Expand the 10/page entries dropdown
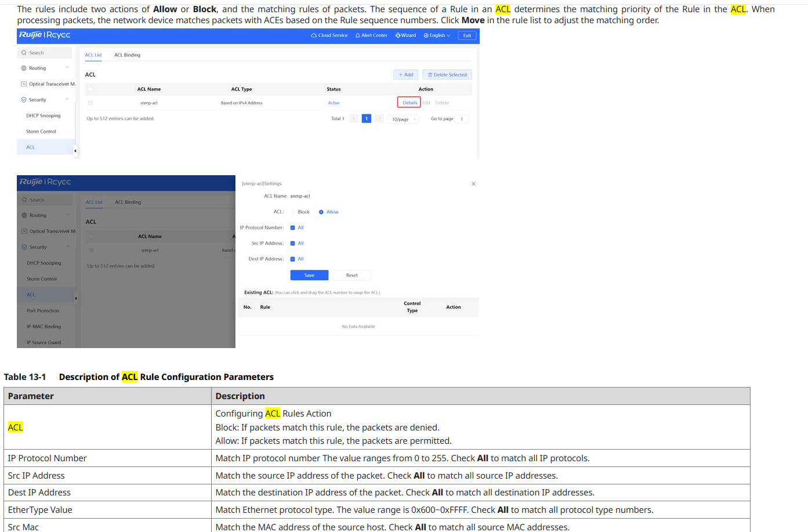Screen dimensions: 808x532 [404, 119]
